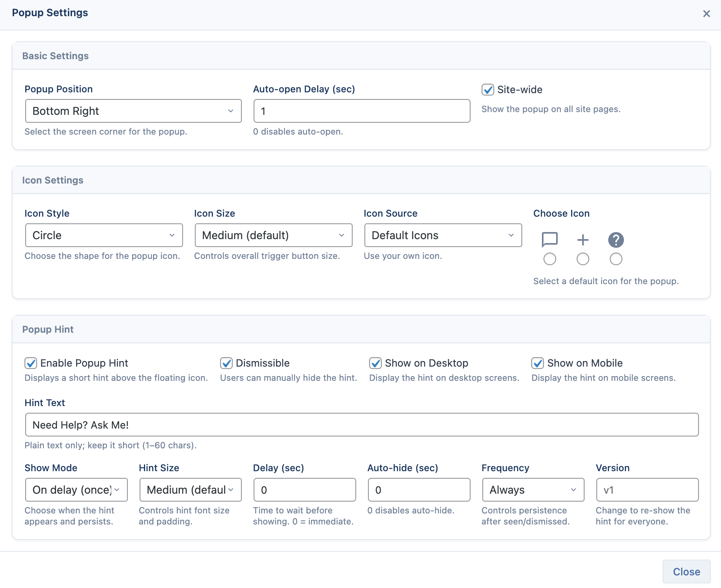Open the Frequency dropdown set to Always
The height and width of the screenshot is (588, 721).
pos(533,490)
